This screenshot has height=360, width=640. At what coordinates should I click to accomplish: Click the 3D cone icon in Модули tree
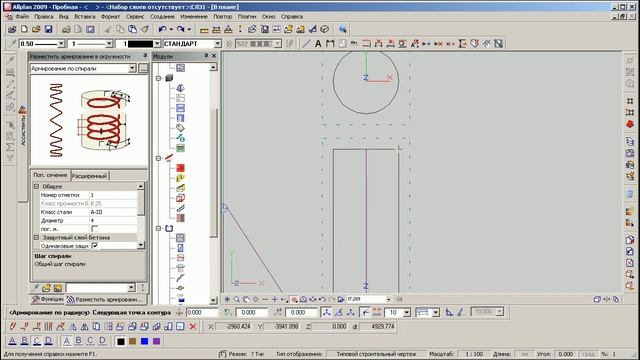click(180, 88)
